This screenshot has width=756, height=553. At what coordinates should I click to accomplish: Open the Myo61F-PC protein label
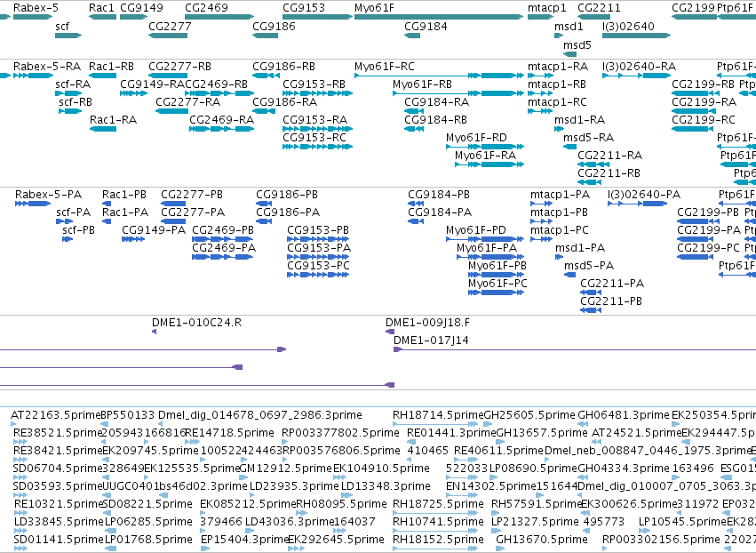click(497, 284)
